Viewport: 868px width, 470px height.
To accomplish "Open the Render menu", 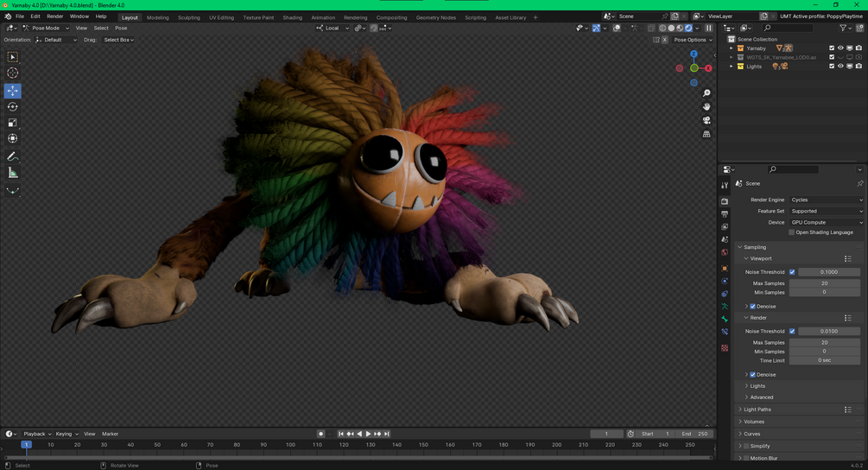I will click(x=54, y=16).
